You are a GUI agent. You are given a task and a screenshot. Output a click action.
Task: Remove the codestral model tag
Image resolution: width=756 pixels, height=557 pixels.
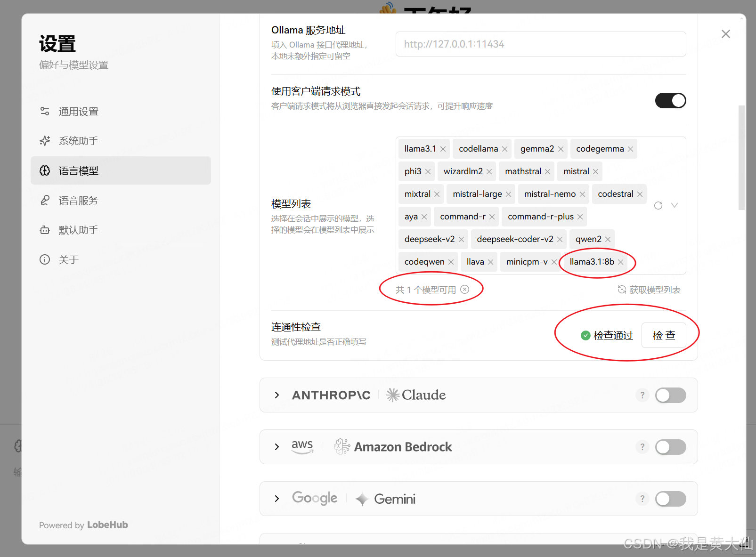pos(640,194)
